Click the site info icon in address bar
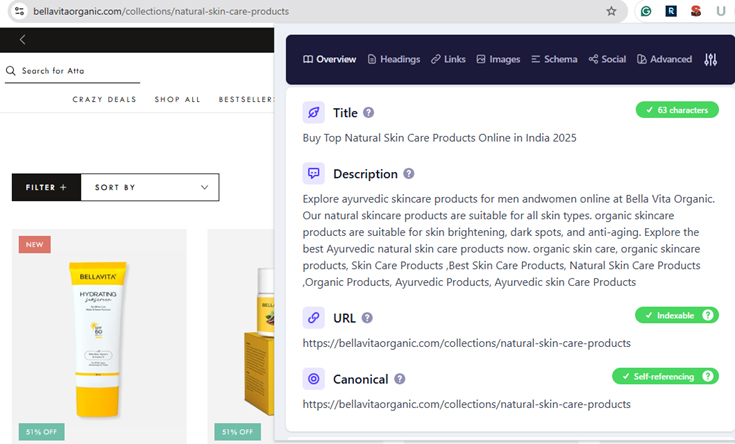The width and height of the screenshot is (735, 444). (x=19, y=11)
